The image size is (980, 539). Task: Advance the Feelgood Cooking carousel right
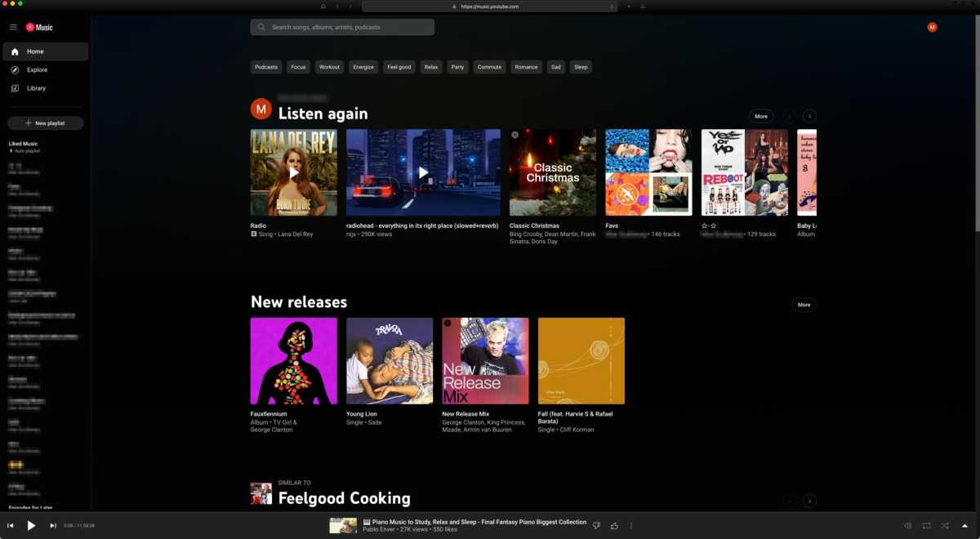point(809,501)
